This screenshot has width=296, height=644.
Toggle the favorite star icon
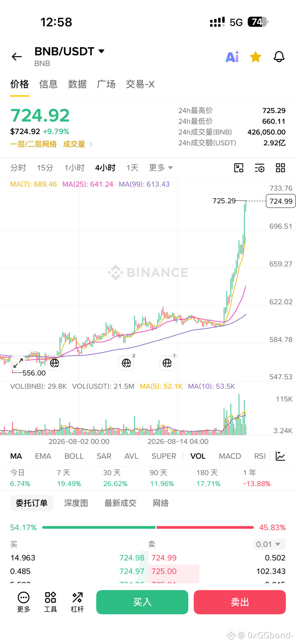tap(256, 57)
